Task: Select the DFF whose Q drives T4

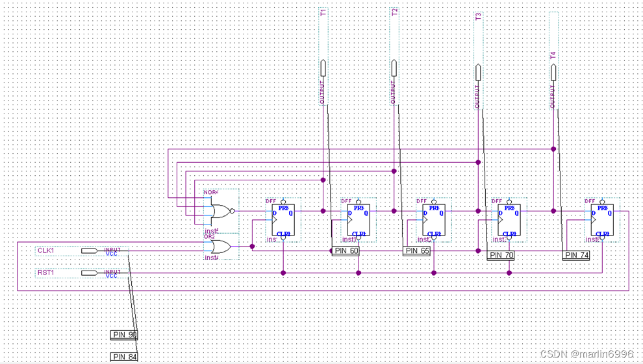Action: 509,221
